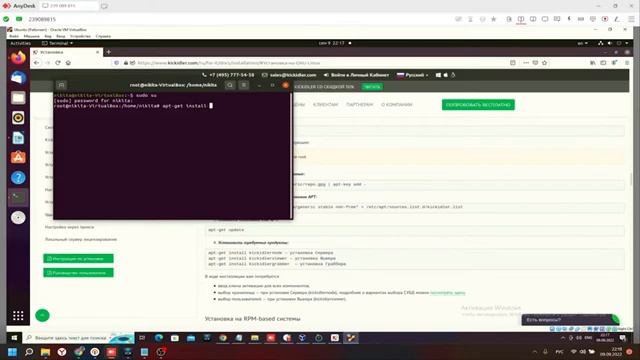
Task: Expand the Русский language selector
Action: tap(413, 75)
